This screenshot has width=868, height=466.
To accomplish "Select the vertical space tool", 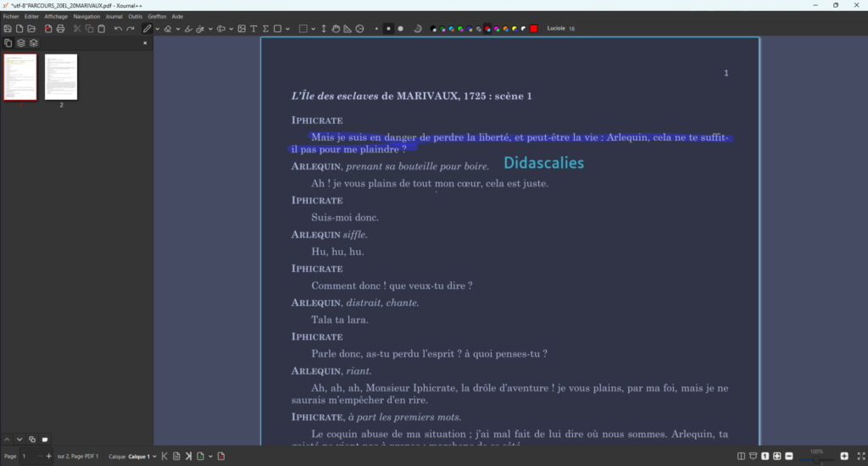I will tap(324, 29).
